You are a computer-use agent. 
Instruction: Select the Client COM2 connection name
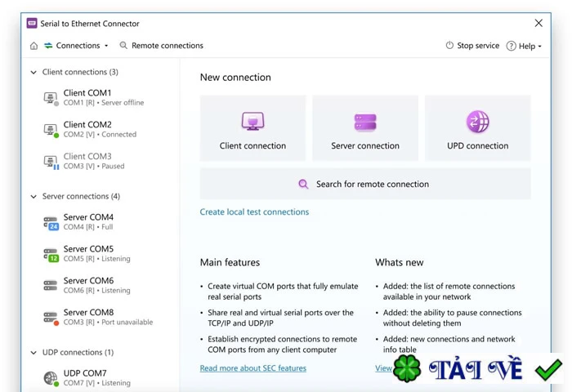click(87, 125)
